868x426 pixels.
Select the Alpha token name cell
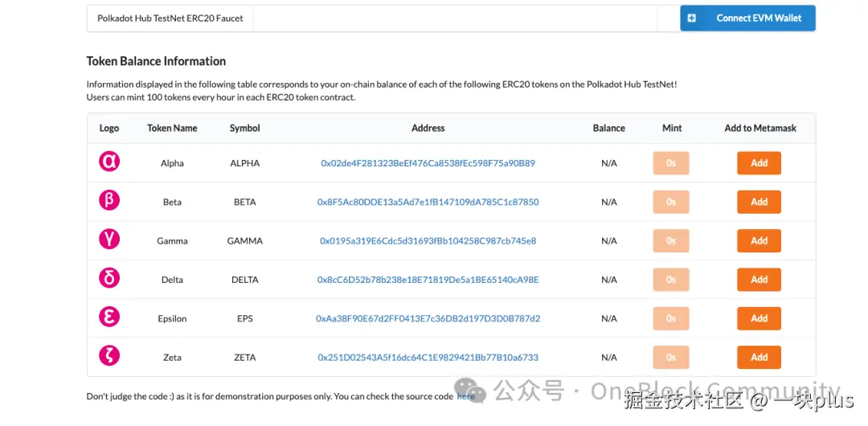[172, 163]
